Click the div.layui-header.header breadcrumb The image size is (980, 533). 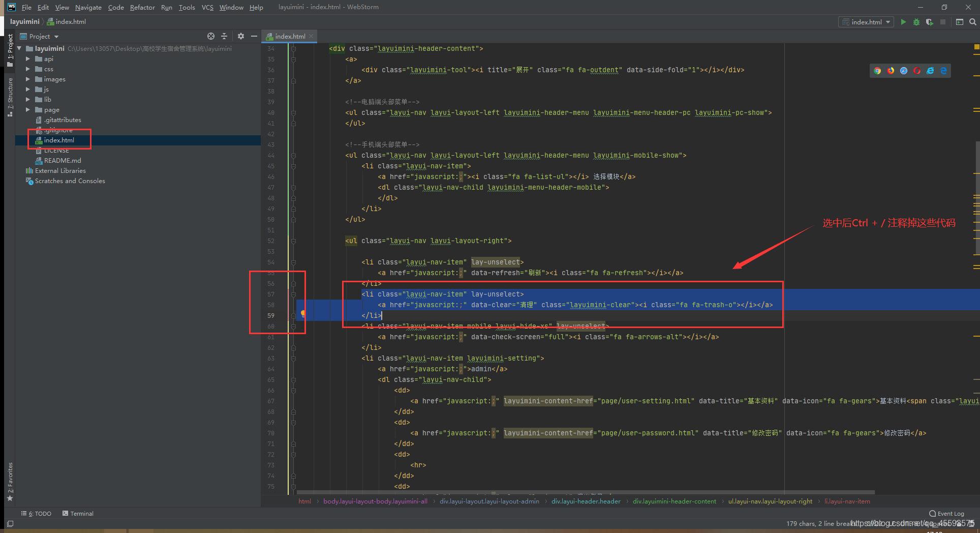point(586,501)
